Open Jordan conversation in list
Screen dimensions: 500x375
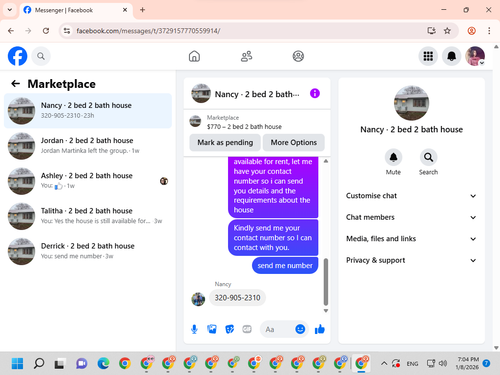(88, 146)
